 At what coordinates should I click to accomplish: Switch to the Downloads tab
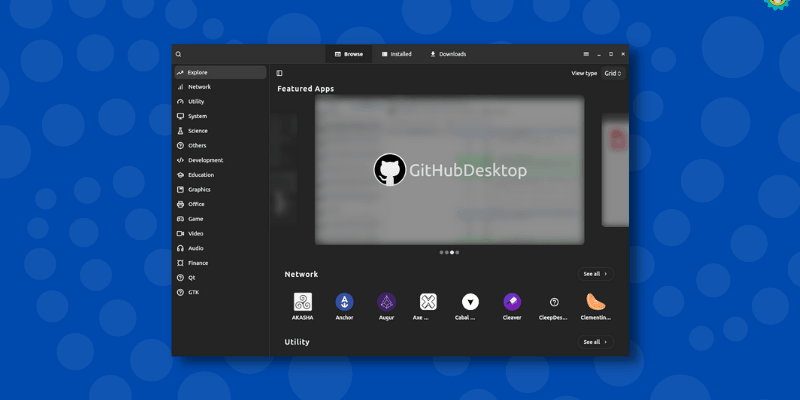[447, 54]
